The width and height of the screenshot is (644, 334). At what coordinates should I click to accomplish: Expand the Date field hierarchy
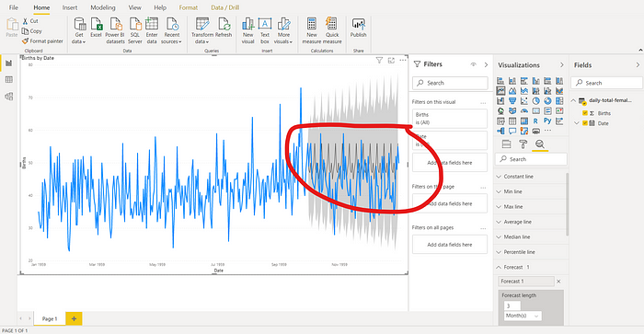[576, 123]
